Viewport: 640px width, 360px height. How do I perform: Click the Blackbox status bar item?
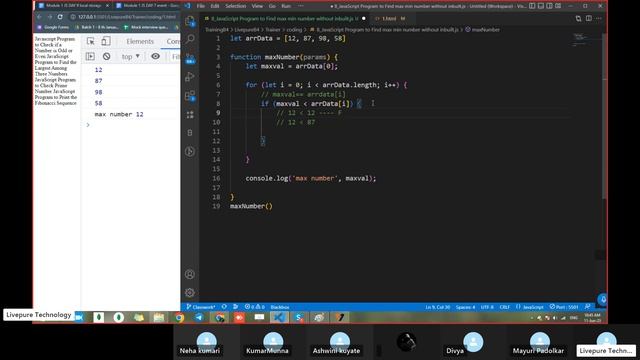pos(280,307)
